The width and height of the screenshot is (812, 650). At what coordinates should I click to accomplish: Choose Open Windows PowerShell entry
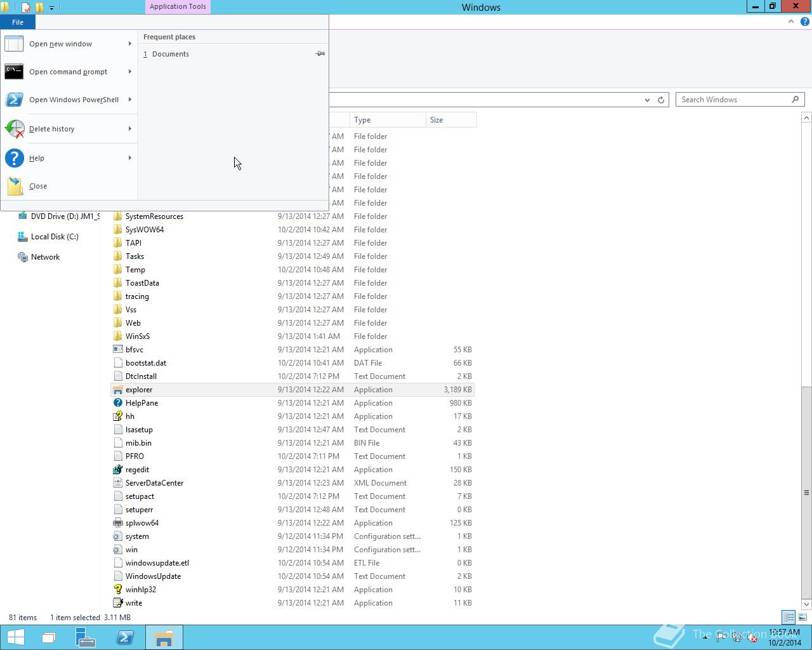point(69,100)
